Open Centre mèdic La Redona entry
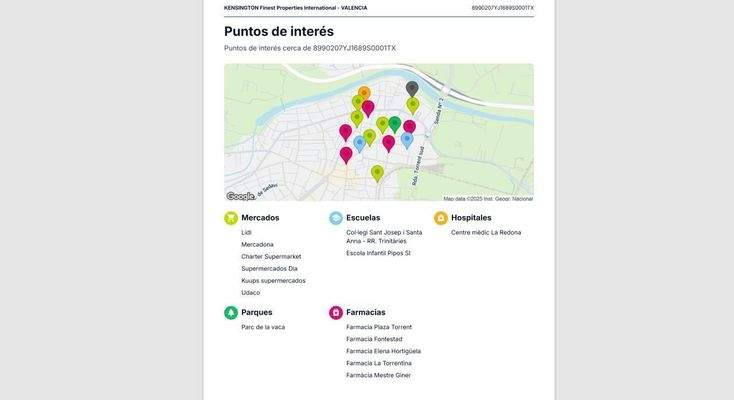The width and height of the screenshot is (734, 400). (x=486, y=233)
